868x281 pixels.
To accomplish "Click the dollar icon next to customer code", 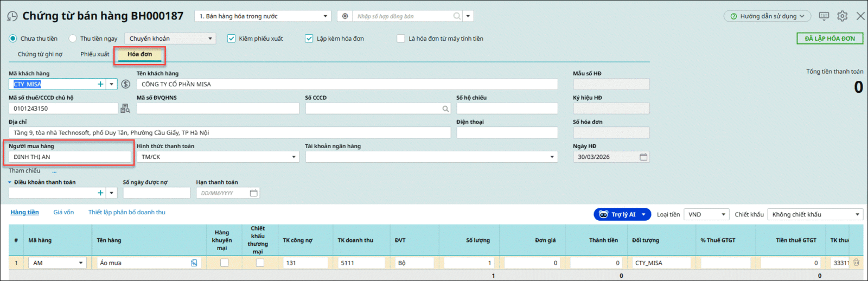I will (x=126, y=84).
